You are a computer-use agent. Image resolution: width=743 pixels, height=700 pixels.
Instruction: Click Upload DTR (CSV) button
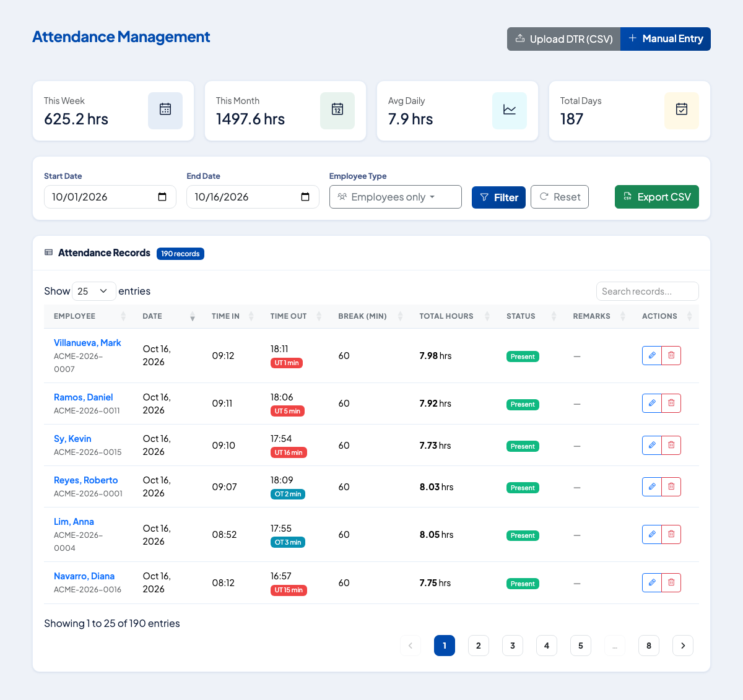coord(563,39)
